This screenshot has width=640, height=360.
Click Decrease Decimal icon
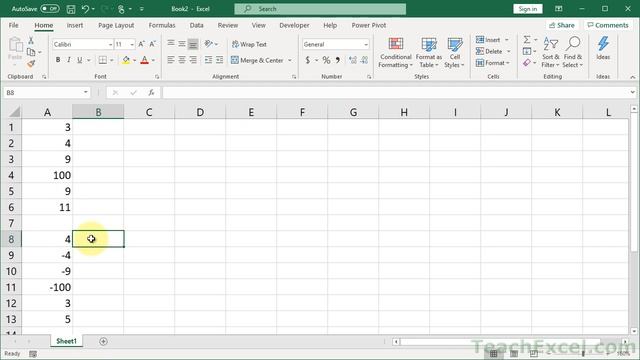pos(364,60)
